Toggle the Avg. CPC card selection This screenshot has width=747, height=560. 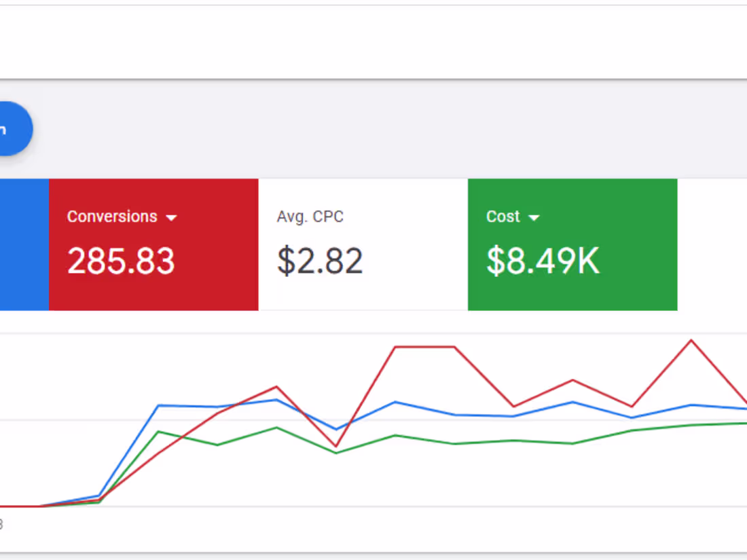[363, 244]
